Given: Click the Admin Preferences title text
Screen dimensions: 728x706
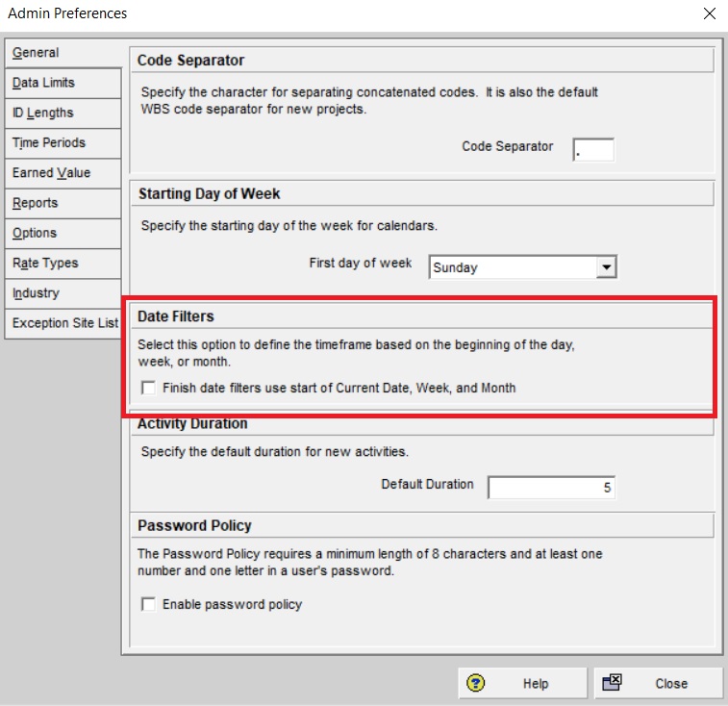Looking at the screenshot, I should 67,13.
